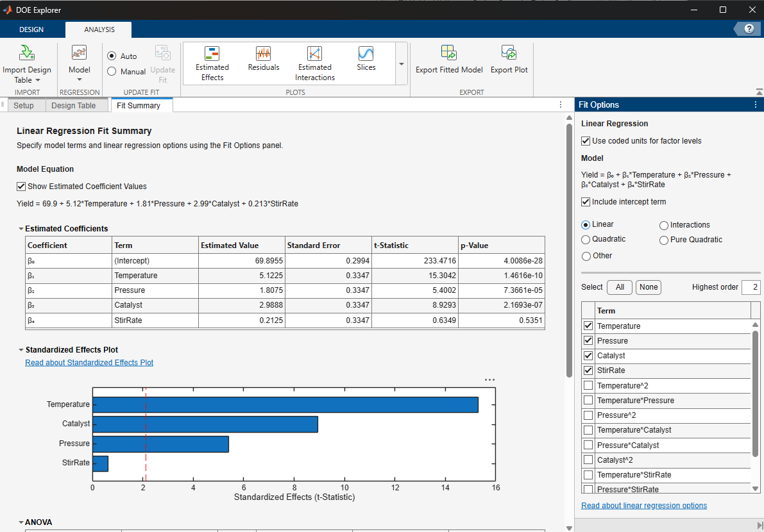Click the Fit Summary vertical scrollbar
Image resolution: width=764 pixels, height=532 pixels.
(x=569, y=251)
